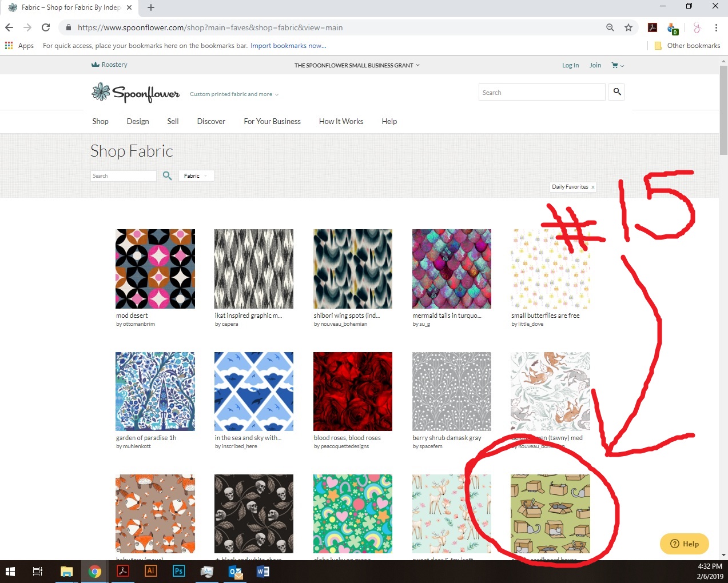Open the small butterflies are free thumbnail
The width and height of the screenshot is (728, 583).
click(x=551, y=269)
